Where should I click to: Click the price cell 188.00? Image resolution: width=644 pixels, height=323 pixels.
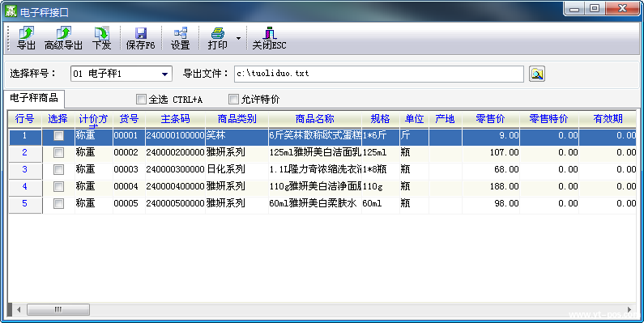coord(491,187)
